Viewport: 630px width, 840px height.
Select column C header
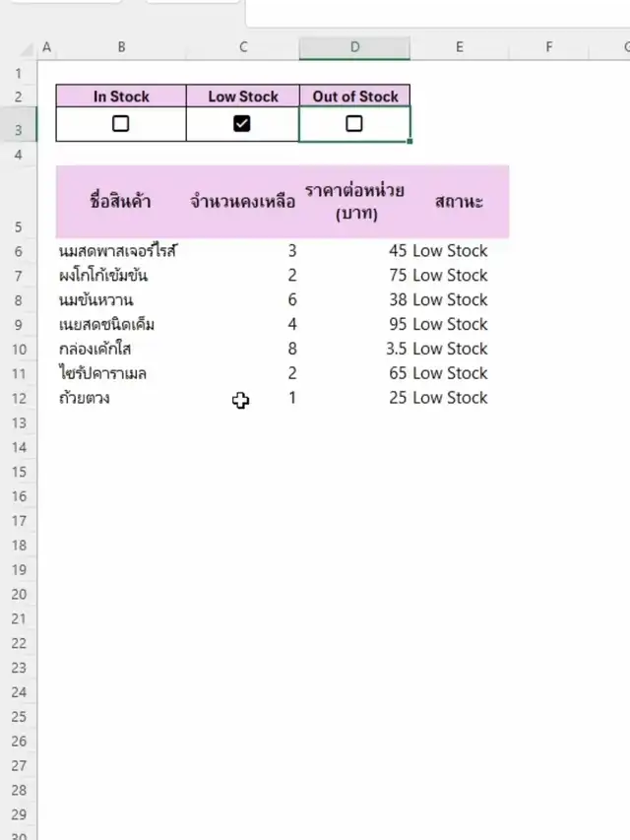click(x=242, y=47)
